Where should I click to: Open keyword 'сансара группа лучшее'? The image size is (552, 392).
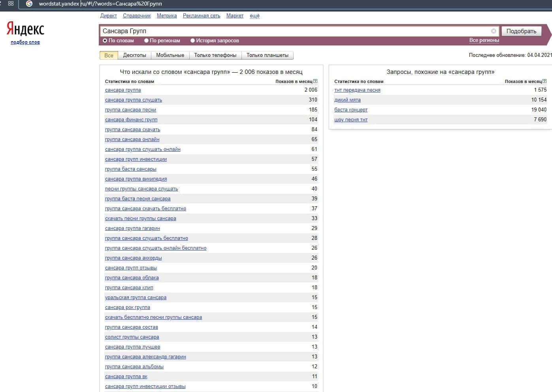pyautogui.click(x=133, y=347)
